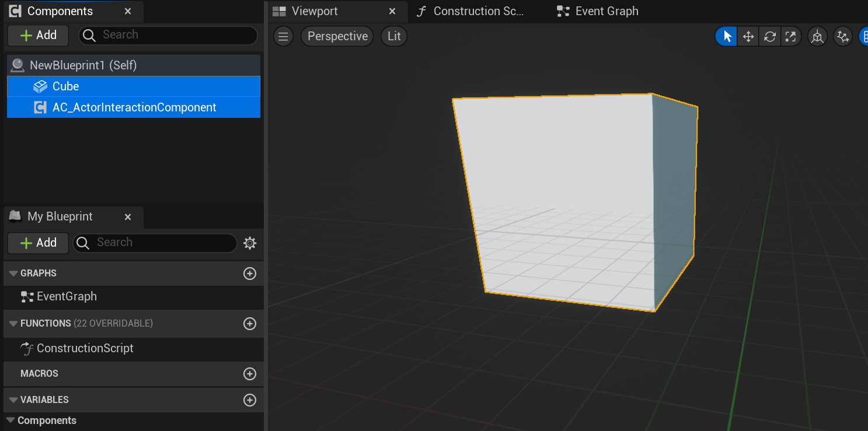868x431 pixels.
Task: Select the Cube component row
Action: point(134,86)
